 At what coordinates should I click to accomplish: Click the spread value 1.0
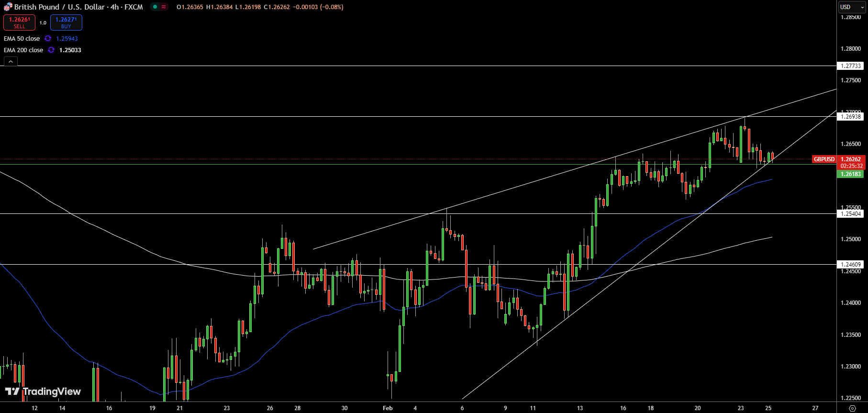pyautogui.click(x=43, y=22)
